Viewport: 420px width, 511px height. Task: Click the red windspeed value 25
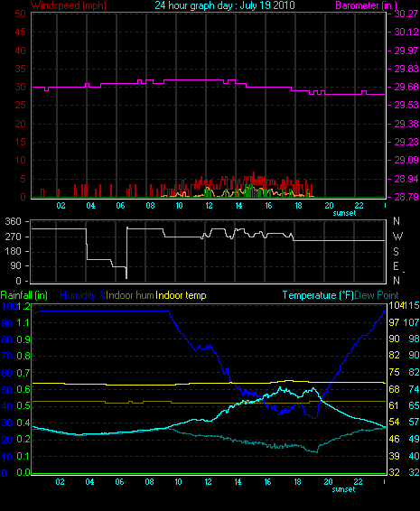click(x=20, y=106)
